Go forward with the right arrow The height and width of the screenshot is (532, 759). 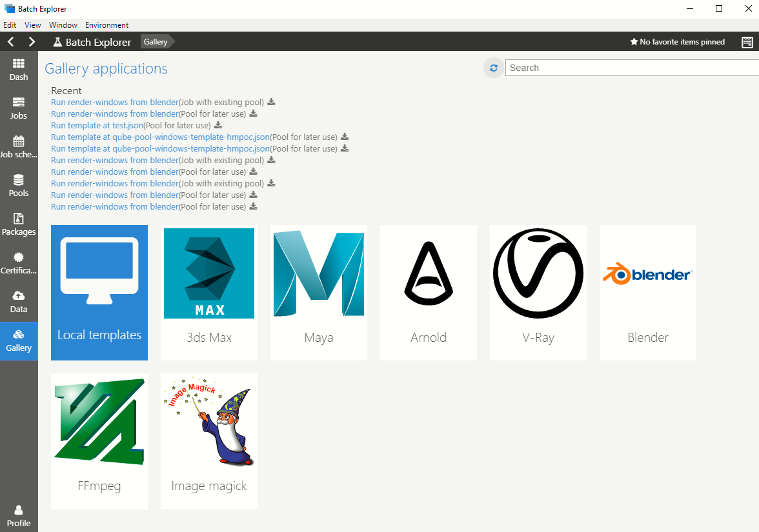[32, 41]
